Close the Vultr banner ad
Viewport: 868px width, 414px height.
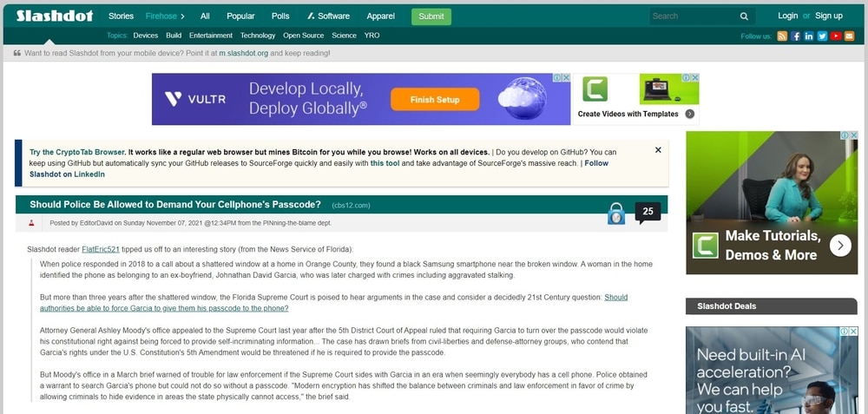pos(566,78)
